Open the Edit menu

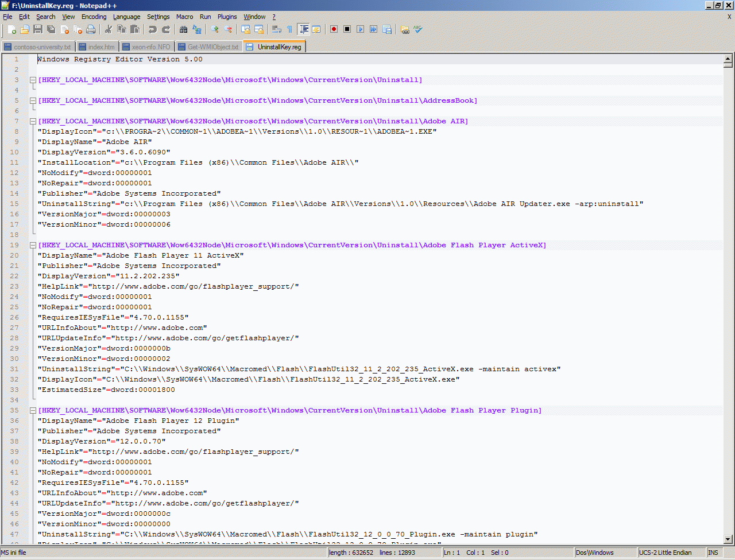point(24,17)
